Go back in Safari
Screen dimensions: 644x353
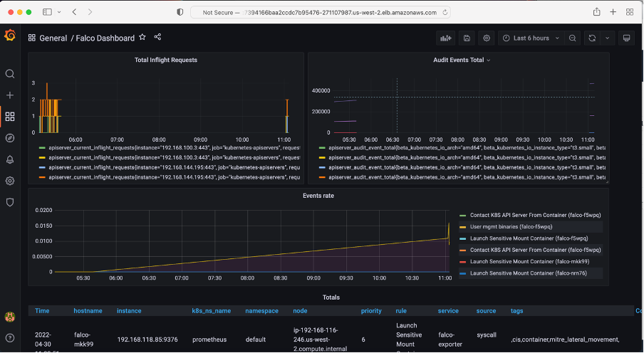pyautogui.click(x=74, y=12)
